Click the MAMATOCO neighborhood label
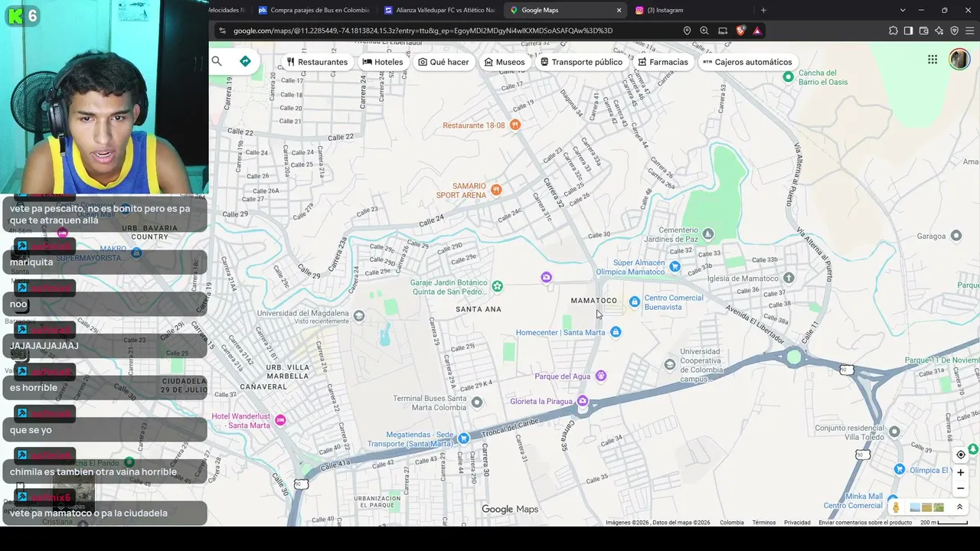Image resolution: width=980 pixels, height=551 pixels. (593, 301)
